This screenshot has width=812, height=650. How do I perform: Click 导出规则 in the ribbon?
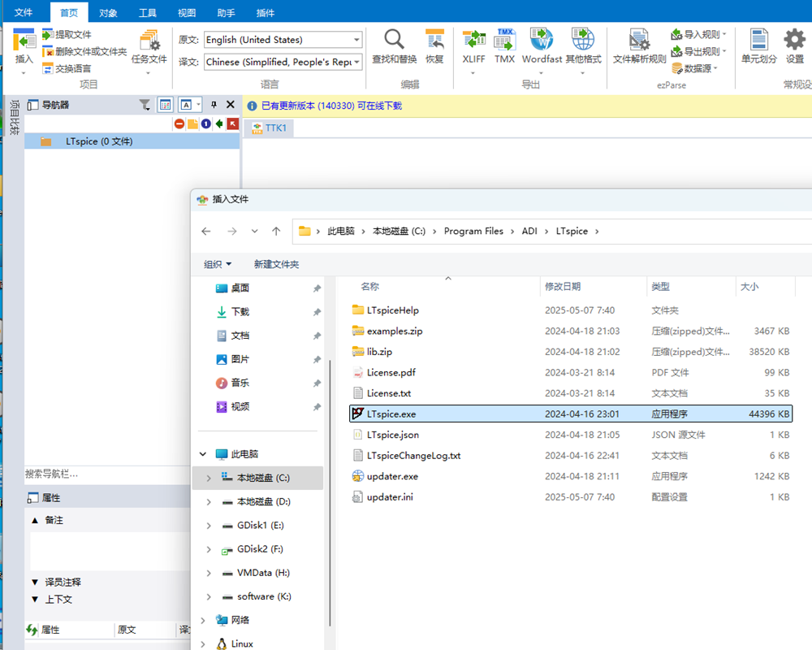pos(698,51)
